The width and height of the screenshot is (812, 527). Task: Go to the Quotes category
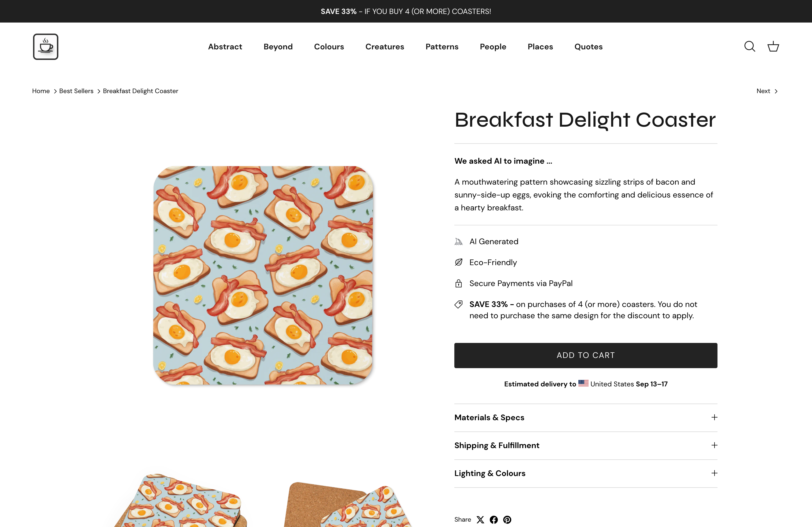(588, 47)
